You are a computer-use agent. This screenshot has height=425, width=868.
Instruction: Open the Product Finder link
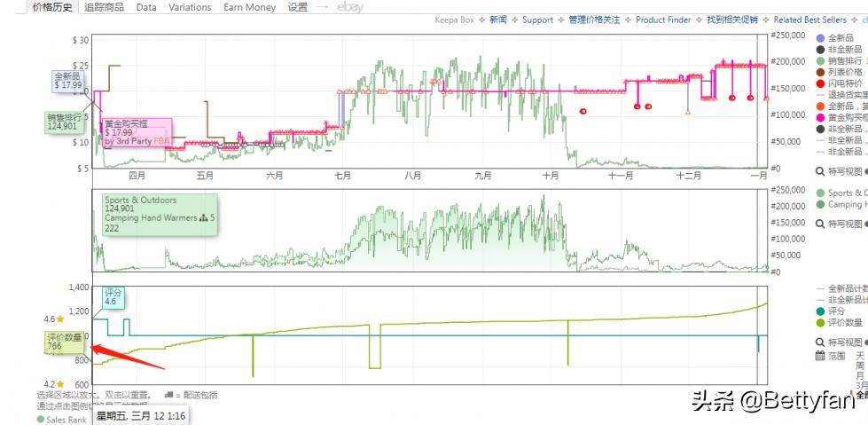[x=663, y=20]
